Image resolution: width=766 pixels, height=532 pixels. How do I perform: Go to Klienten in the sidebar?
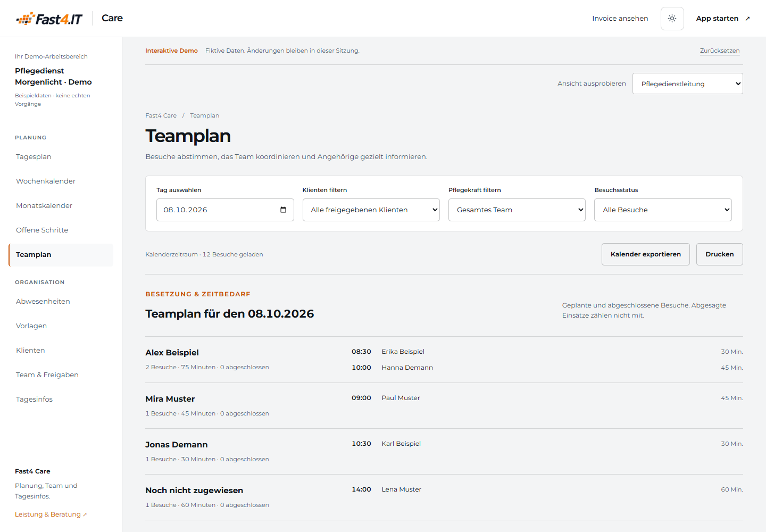(61, 351)
